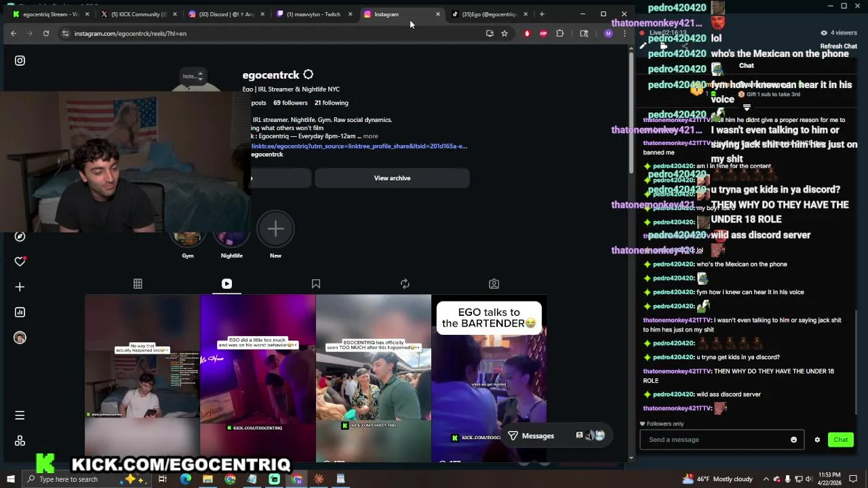Click the Note dropdown above profile picture
Screen dimensions: 868x488
click(193, 76)
